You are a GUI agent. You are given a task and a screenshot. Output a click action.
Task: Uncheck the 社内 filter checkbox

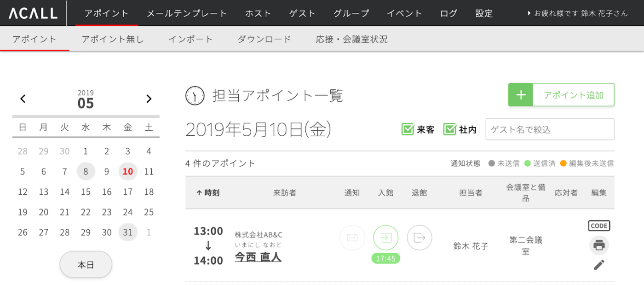(x=450, y=129)
